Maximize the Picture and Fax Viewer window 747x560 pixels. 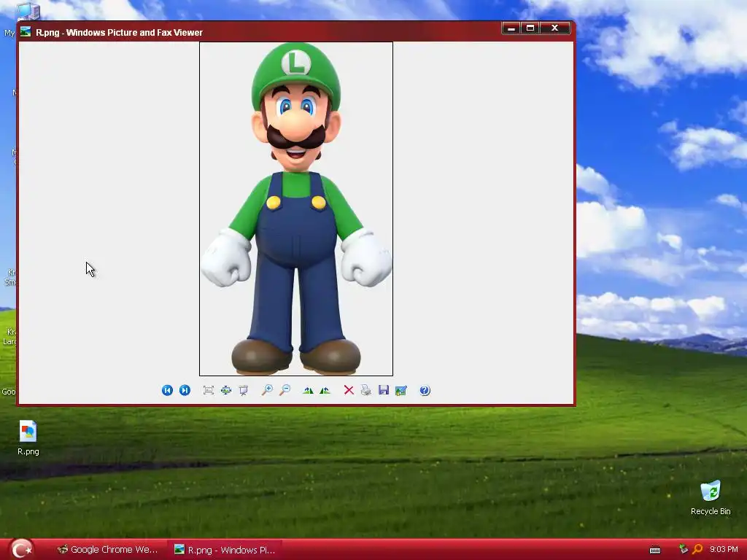(530, 28)
